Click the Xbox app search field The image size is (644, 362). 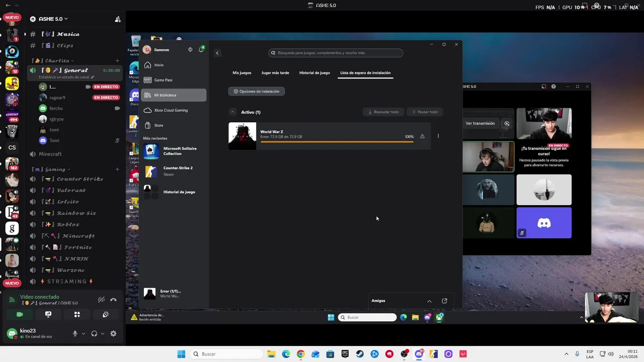(336, 53)
